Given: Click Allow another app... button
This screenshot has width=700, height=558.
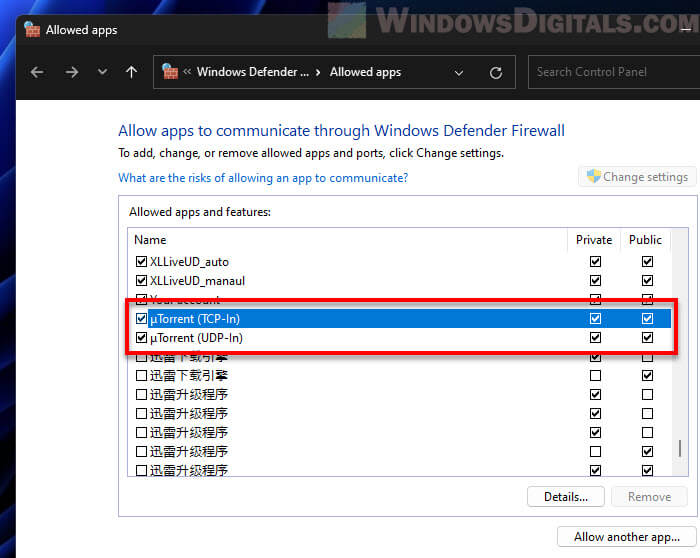Looking at the screenshot, I should [x=627, y=537].
